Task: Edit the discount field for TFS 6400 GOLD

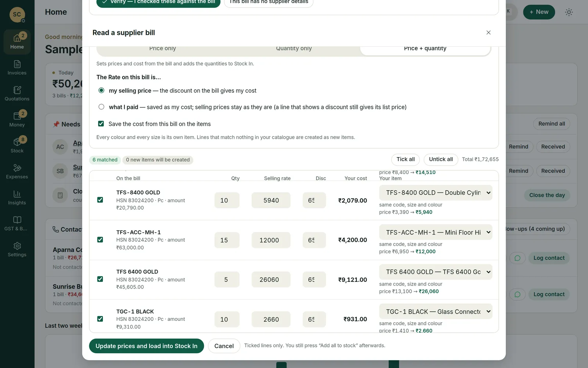Action: (314, 279)
